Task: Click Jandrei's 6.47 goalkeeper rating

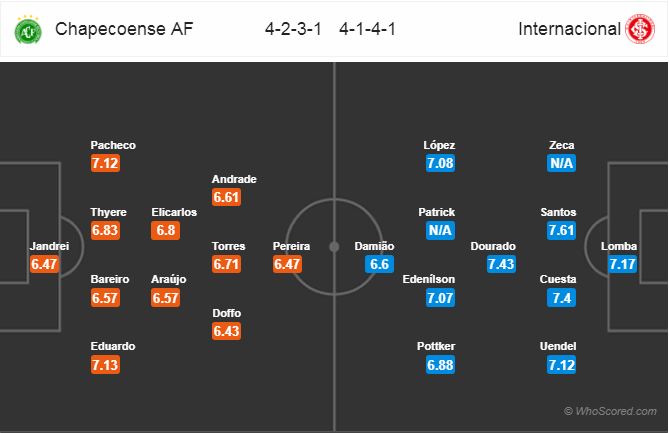Action: coord(47,264)
